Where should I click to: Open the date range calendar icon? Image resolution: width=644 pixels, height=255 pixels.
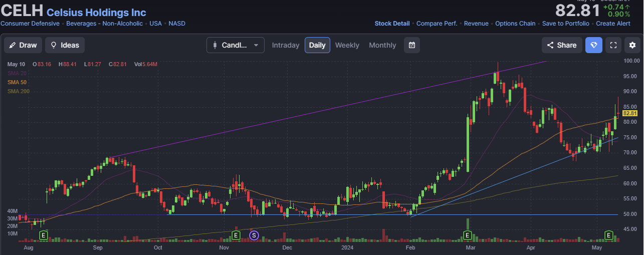pos(412,45)
